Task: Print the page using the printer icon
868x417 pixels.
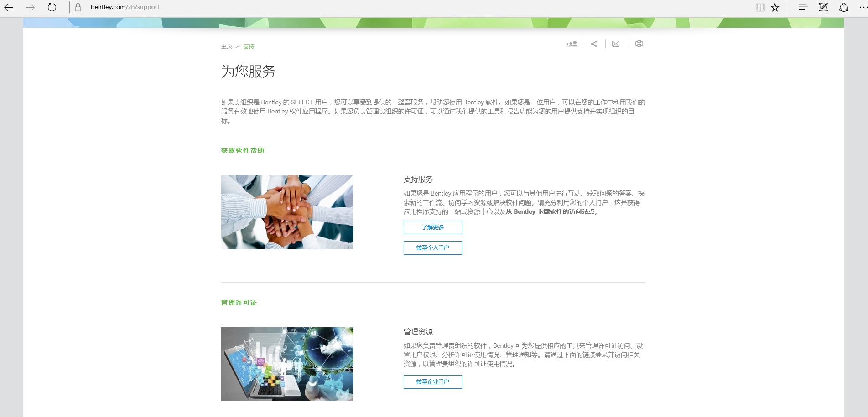Action: (639, 44)
